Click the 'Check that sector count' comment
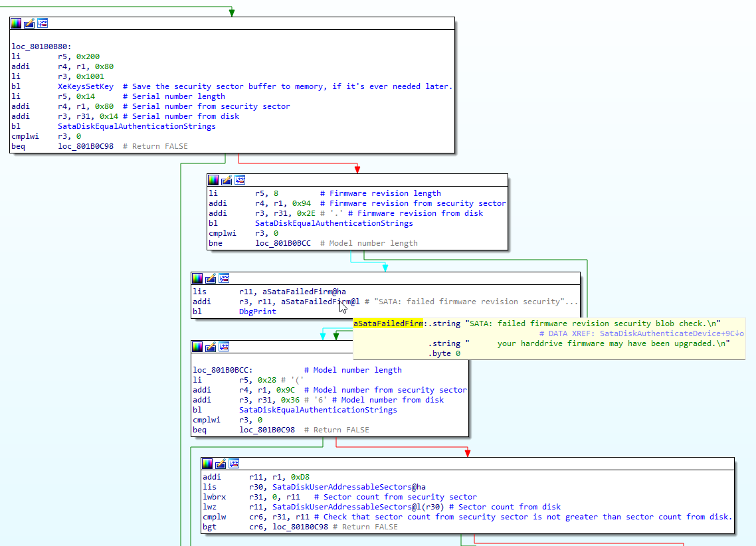This screenshot has height=546, width=756. 523,517
